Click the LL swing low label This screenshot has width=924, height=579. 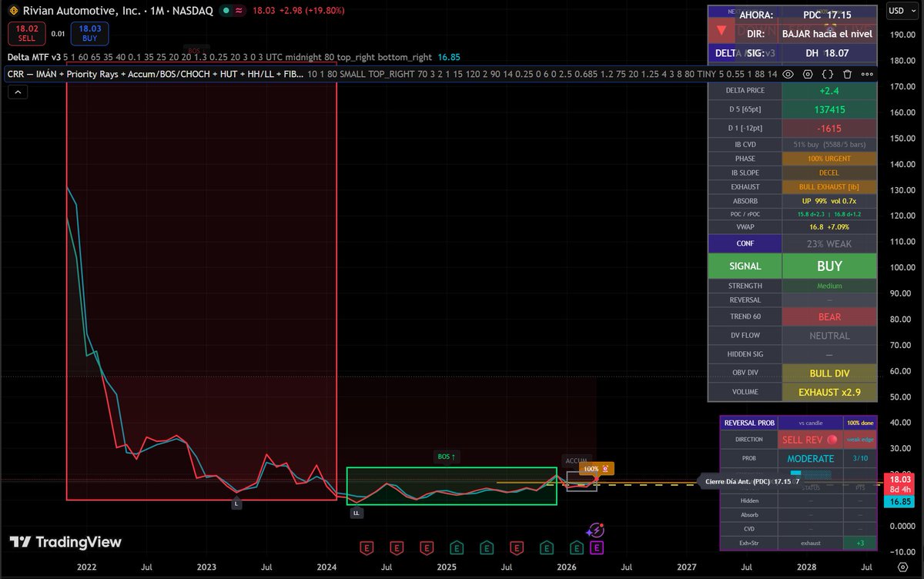(357, 512)
